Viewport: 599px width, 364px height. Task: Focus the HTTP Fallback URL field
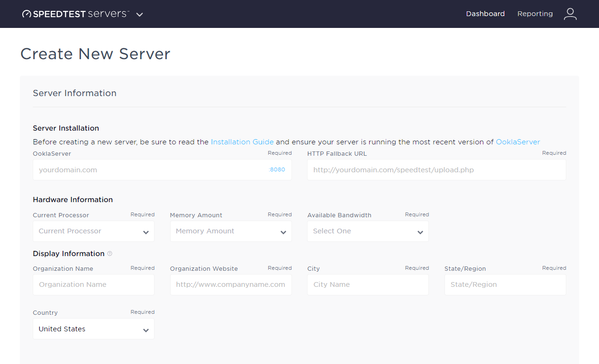[436, 169]
